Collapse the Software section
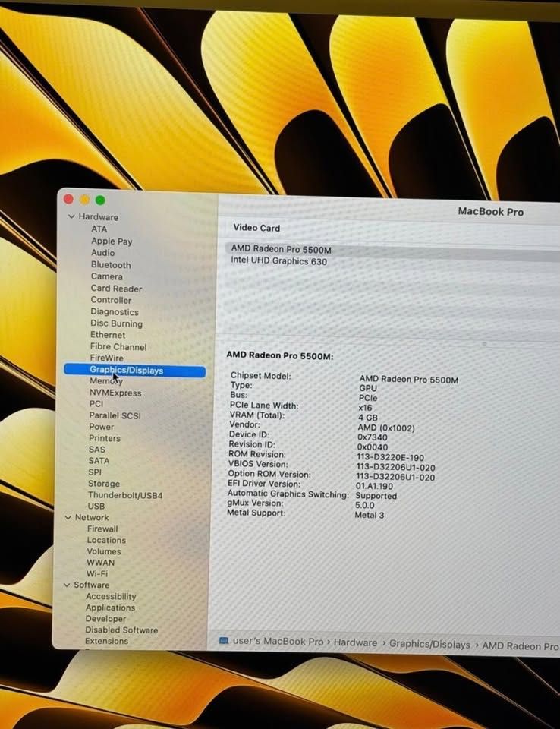The image size is (560, 729). pos(67,585)
